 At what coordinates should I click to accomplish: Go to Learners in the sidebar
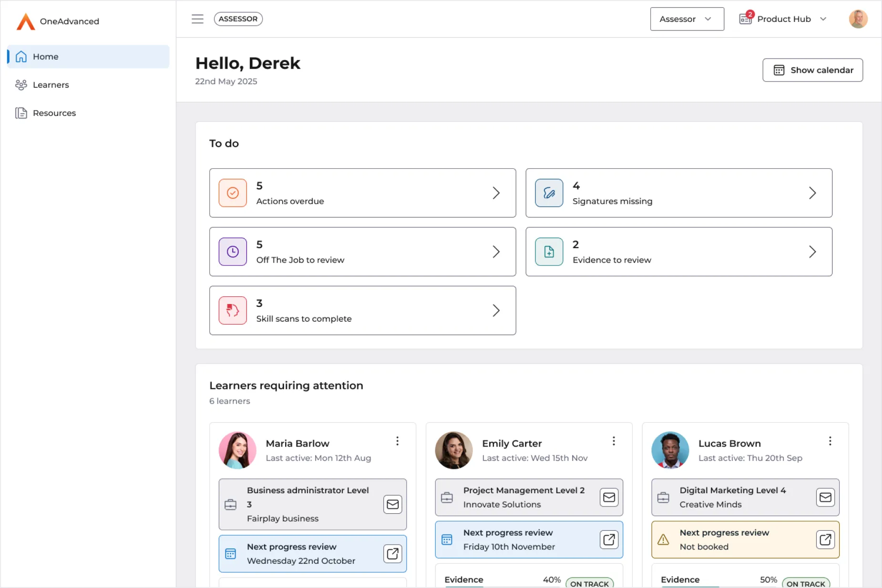click(x=51, y=85)
